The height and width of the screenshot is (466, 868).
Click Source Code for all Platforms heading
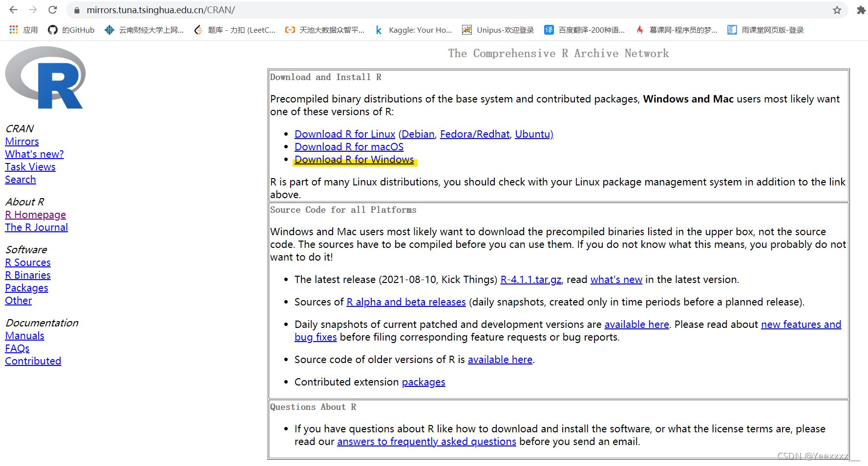343,210
